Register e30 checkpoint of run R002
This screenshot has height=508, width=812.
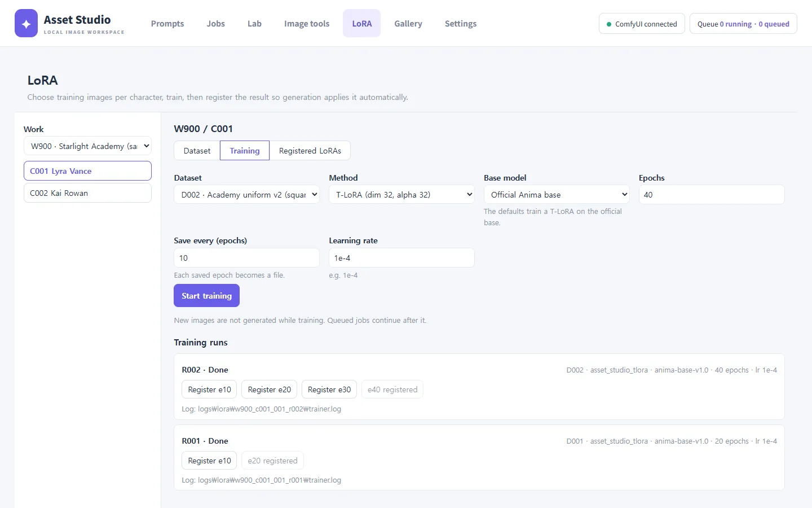pyautogui.click(x=329, y=389)
